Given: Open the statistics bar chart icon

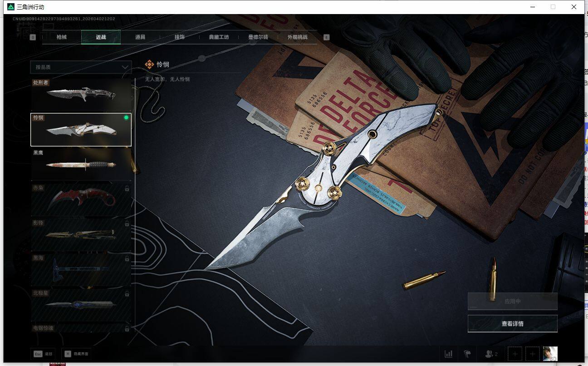Looking at the screenshot, I should coord(448,354).
